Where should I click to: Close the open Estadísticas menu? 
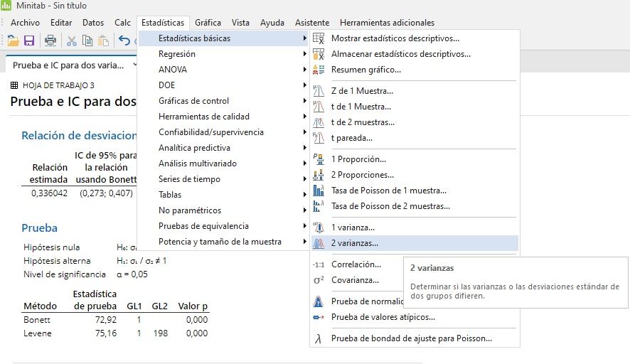pyautogui.click(x=163, y=23)
